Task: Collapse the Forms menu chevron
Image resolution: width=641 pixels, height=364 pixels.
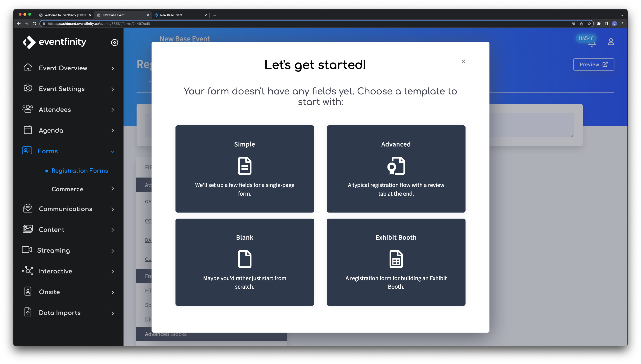Action: click(x=112, y=151)
